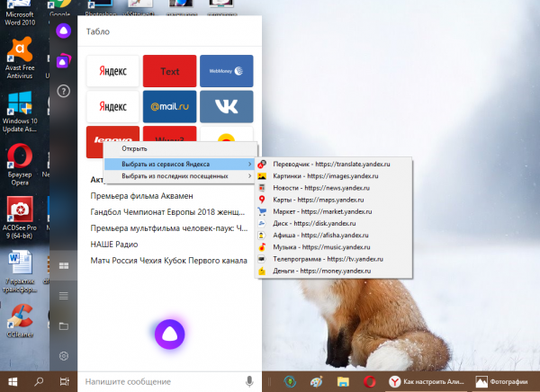
Task: Open the mail.ru tile
Action: pos(170,106)
